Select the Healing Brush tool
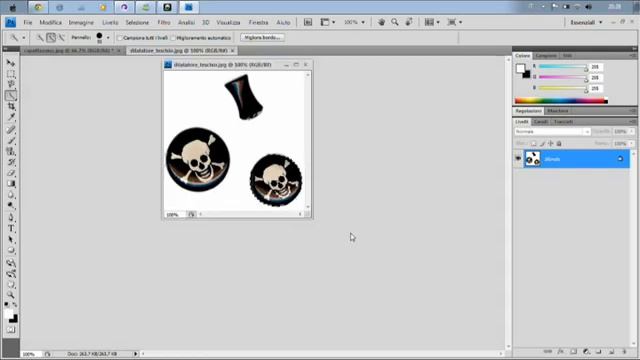The width and height of the screenshot is (640, 360). tap(11, 130)
